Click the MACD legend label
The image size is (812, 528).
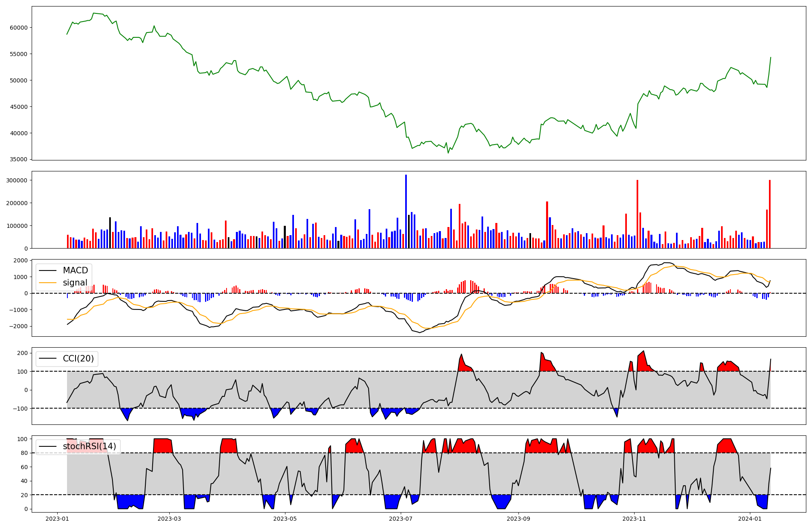coord(75,270)
